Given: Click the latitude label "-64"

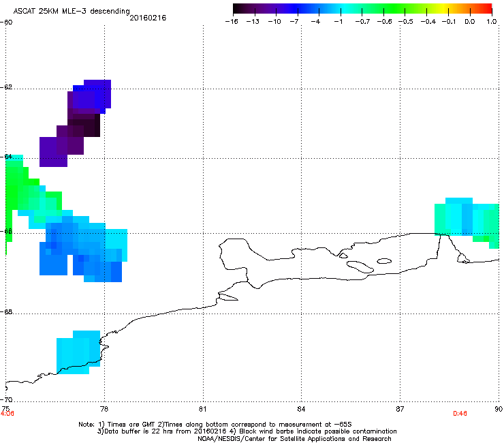Looking at the screenshot, I should pos(6,157).
